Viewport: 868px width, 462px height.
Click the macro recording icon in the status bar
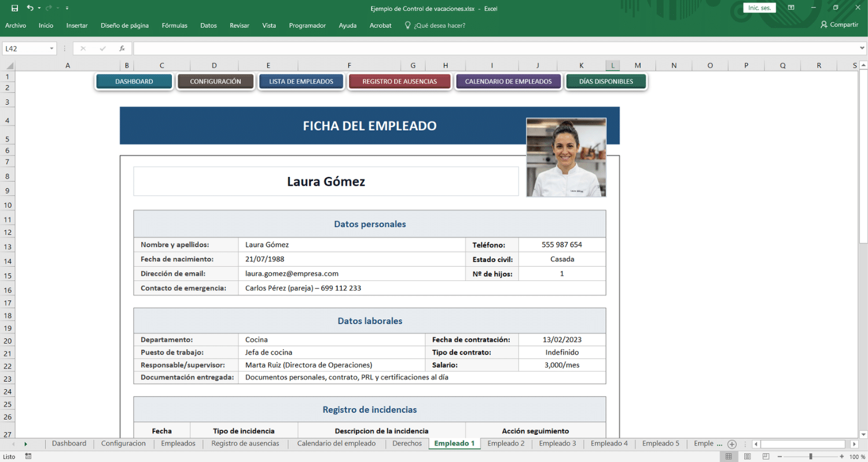coord(28,456)
